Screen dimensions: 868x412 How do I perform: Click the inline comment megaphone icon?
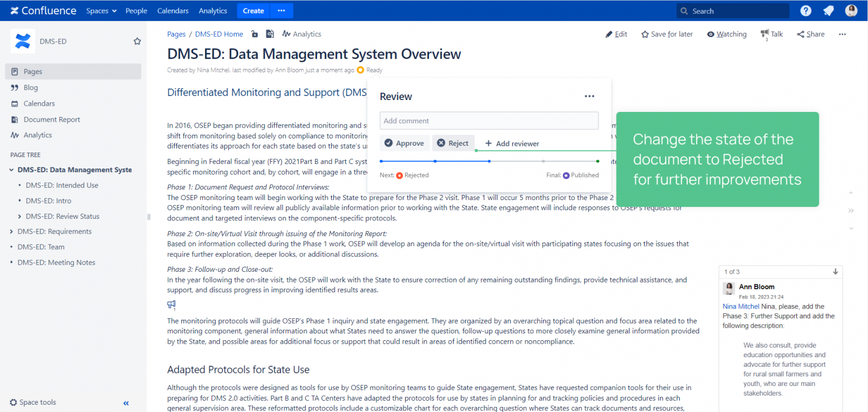click(x=171, y=305)
